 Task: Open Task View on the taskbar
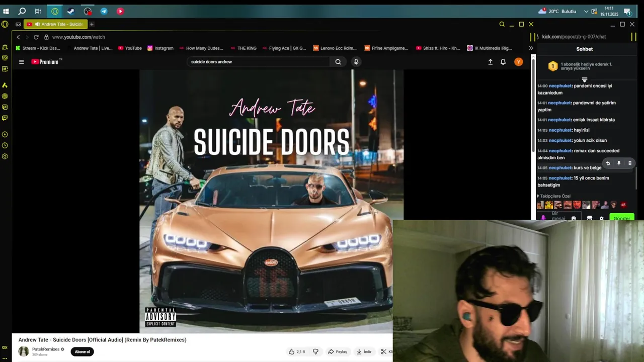pos(38,11)
